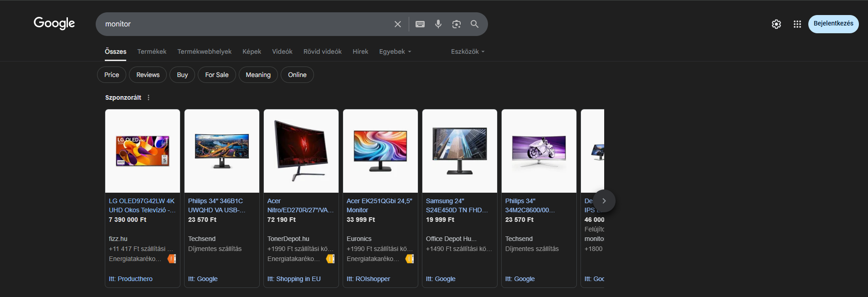Click the Euronics seller name
This screenshot has width=868, height=297.
click(x=359, y=239)
